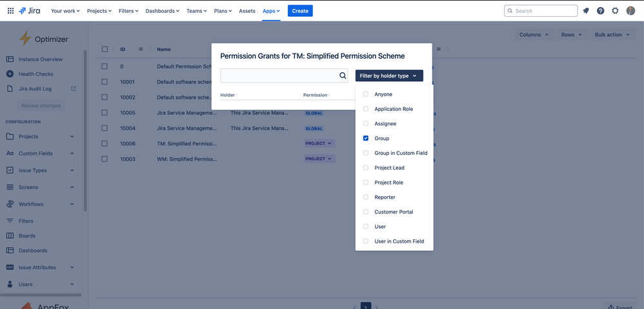Image resolution: width=644 pixels, height=309 pixels.
Task: Click the Screens lines icon
Action: point(10,187)
